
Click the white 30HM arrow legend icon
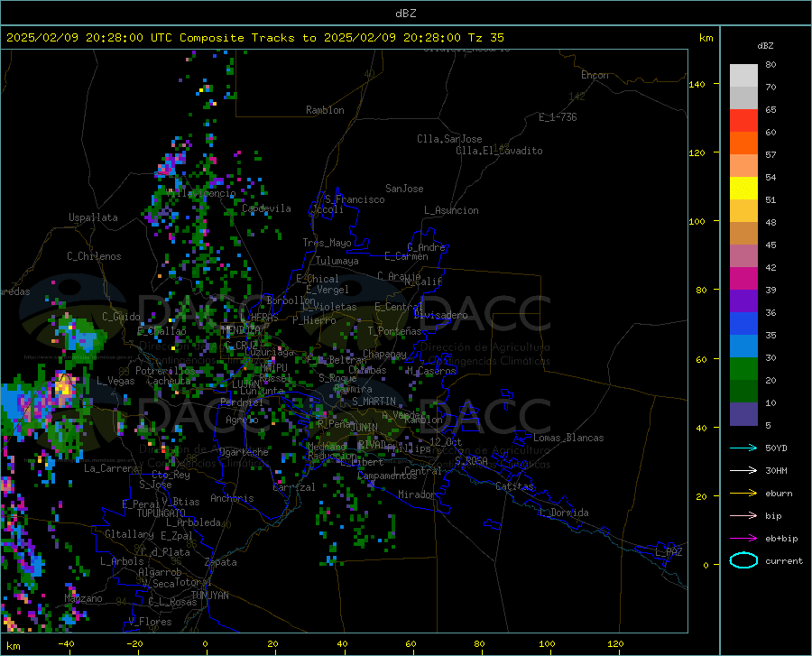click(743, 470)
